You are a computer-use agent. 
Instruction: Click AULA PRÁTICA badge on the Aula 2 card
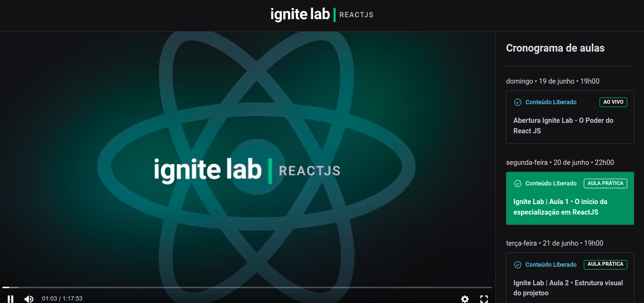pos(605,264)
